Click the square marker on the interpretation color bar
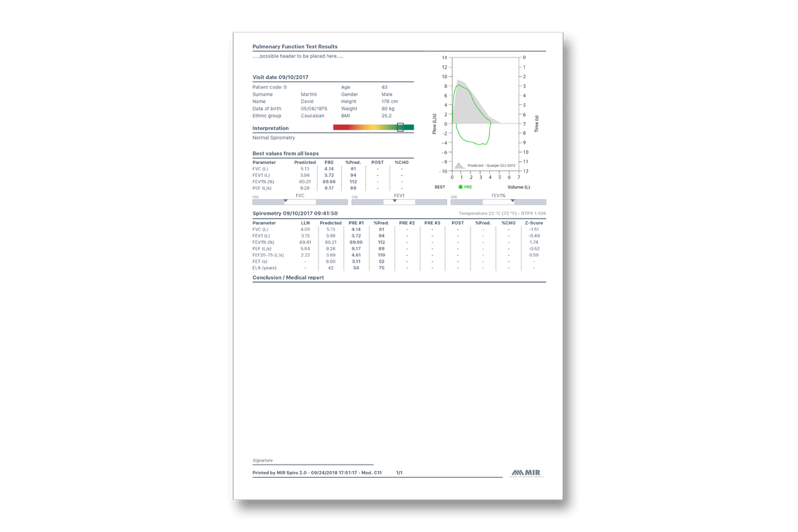 coord(400,127)
